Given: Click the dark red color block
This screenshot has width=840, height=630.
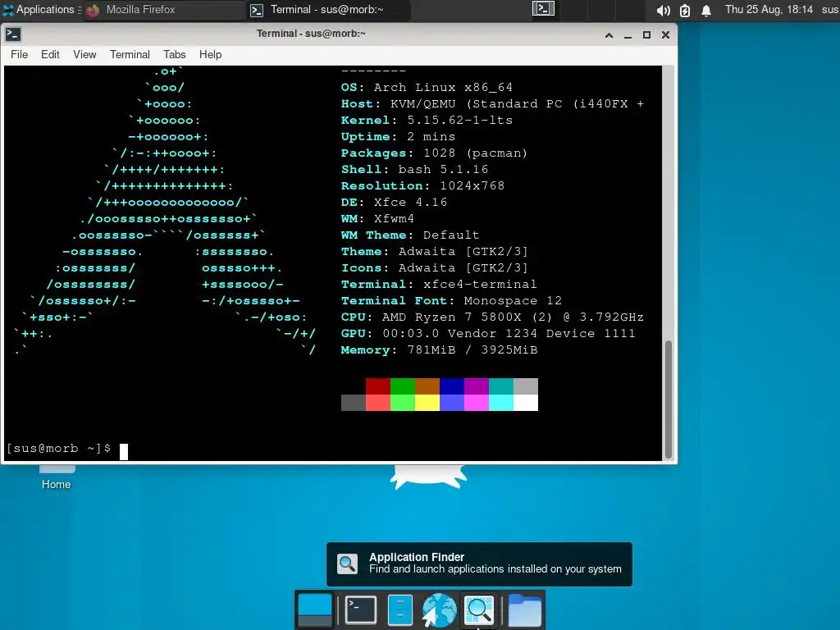Looking at the screenshot, I should tap(378, 386).
